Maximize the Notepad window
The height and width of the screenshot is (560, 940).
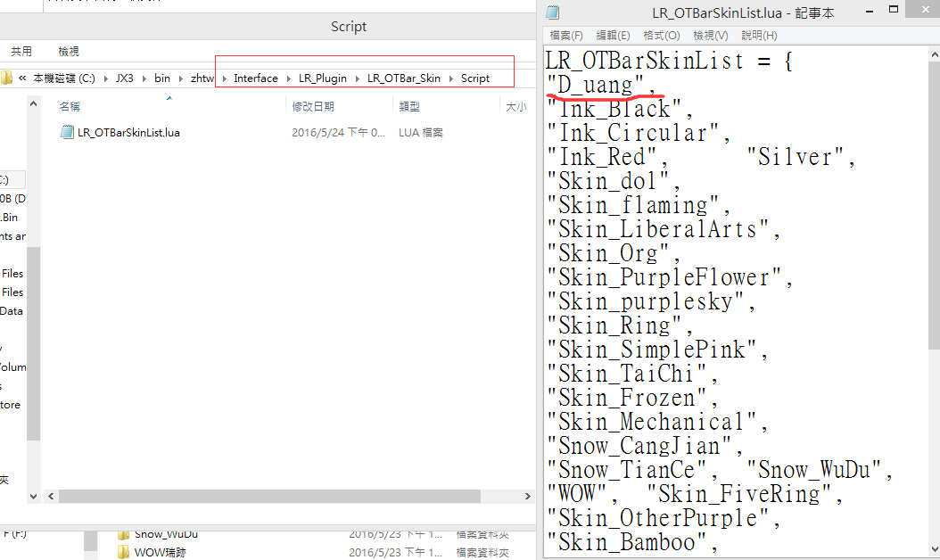point(892,12)
